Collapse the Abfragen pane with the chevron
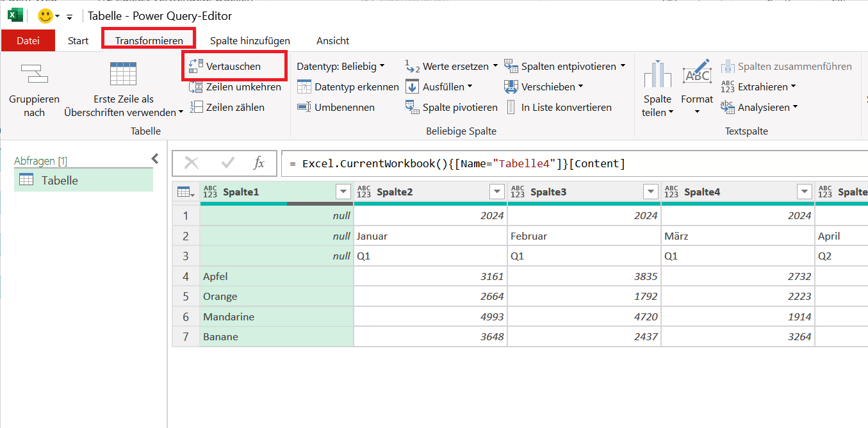 pos(154,158)
